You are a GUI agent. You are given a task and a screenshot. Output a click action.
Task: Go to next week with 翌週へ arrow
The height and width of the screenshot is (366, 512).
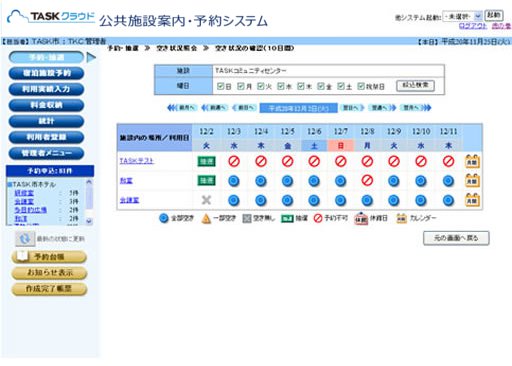383,108
